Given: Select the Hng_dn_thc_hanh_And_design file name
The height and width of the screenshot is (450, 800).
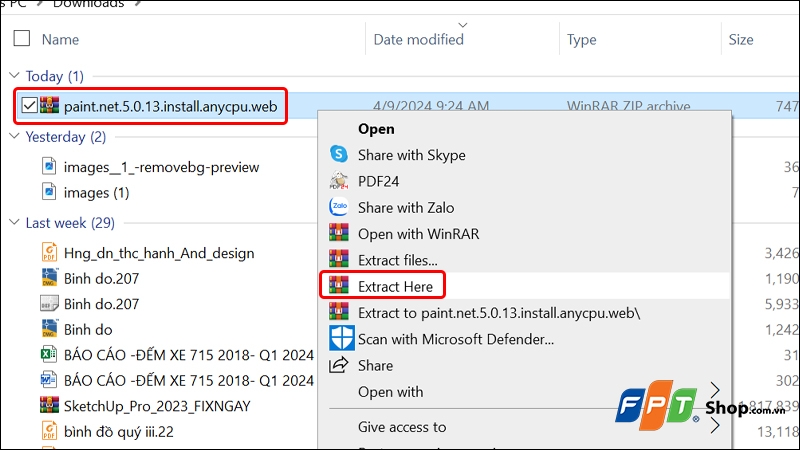Looking at the screenshot, I should [x=159, y=253].
